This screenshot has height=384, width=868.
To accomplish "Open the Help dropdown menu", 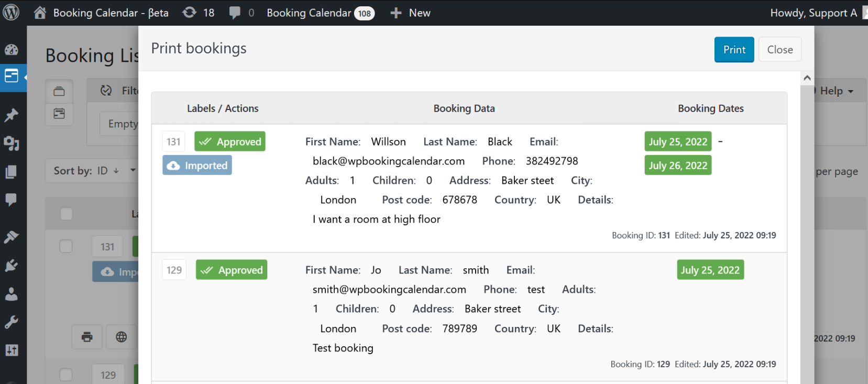I will (836, 91).
